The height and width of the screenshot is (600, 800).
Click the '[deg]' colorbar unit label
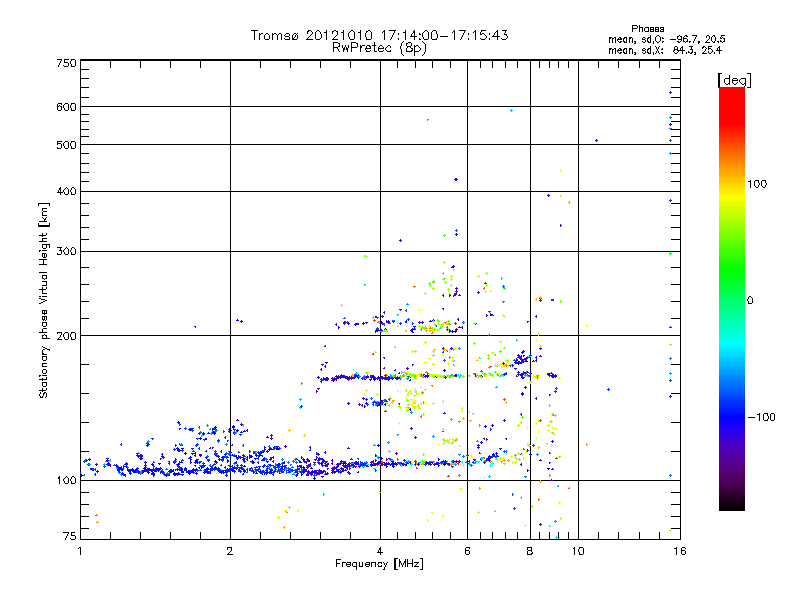734,80
